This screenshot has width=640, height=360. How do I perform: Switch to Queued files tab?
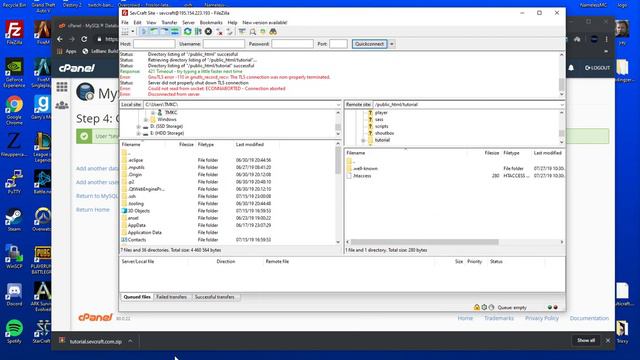(x=137, y=297)
